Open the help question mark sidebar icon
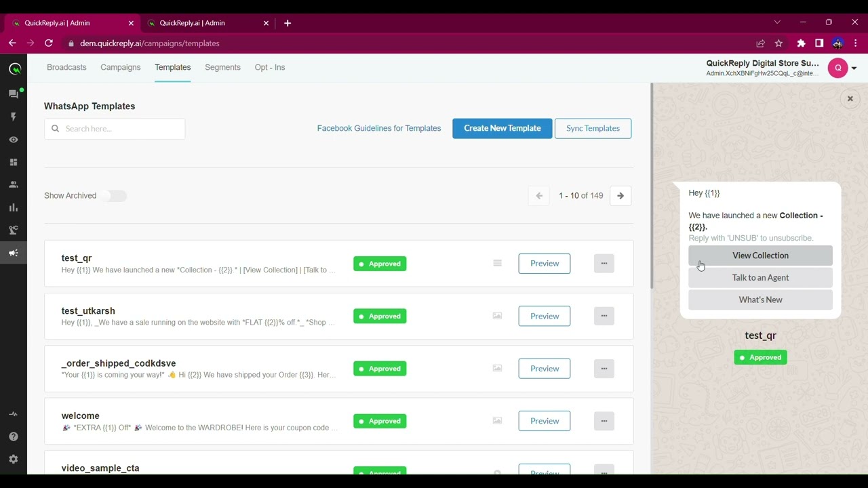This screenshot has width=868, height=488. coord(14,436)
